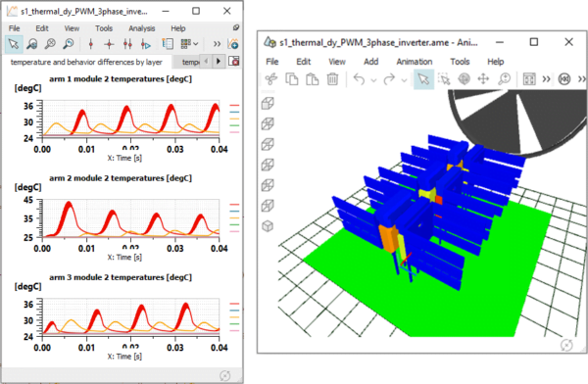The width and height of the screenshot is (588, 384).
Task: Click the reset zoom magnifier in plot toolbar
Action: (x=50, y=44)
